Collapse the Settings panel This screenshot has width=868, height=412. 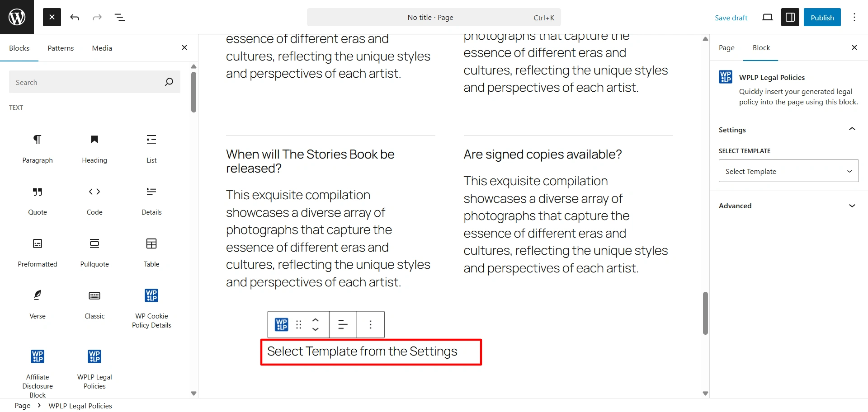click(852, 130)
